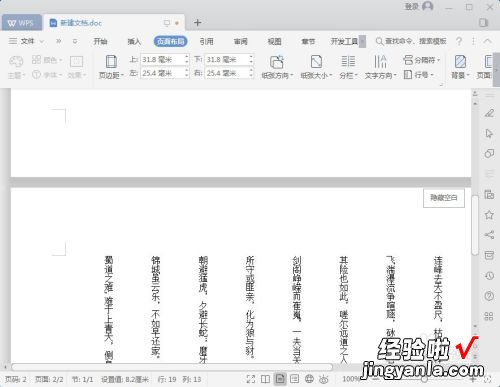500x387 pixels.
Task: Switch to the 开始 tab
Action: pyautogui.click(x=100, y=41)
